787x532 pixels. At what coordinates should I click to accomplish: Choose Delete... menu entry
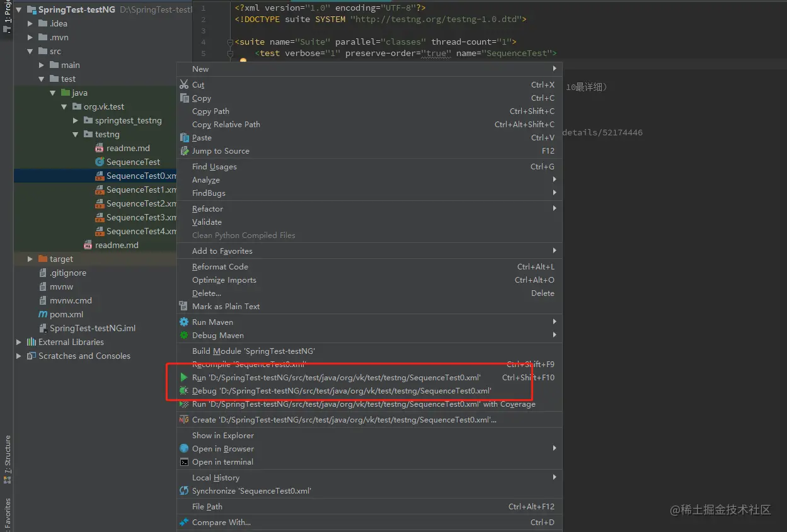(x=369, y=293)
